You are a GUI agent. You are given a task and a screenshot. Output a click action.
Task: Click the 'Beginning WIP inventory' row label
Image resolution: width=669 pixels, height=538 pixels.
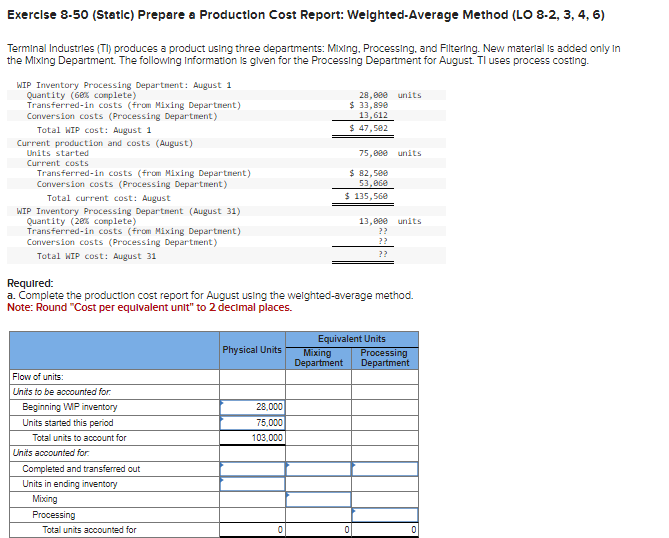point(70,407)
